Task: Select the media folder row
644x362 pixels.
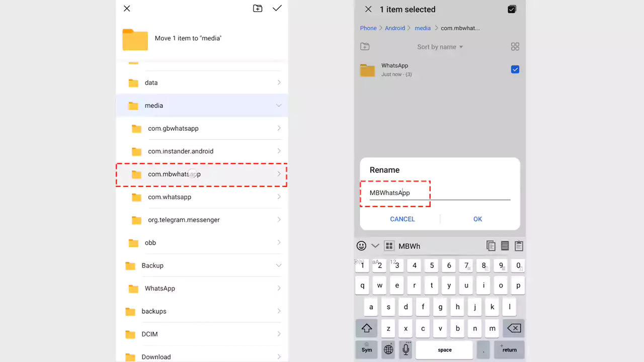Action: pyautogui.click(x=202, y=106)
